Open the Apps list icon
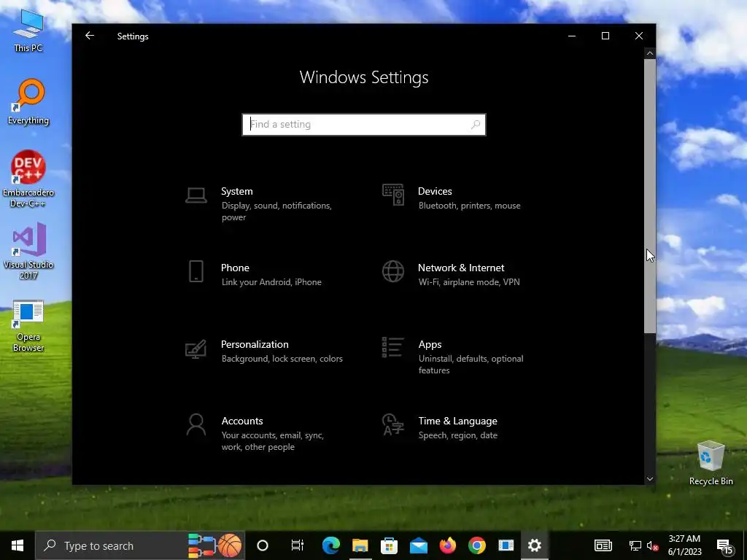This screenshot has height=560, width=747. coord(393,348)
